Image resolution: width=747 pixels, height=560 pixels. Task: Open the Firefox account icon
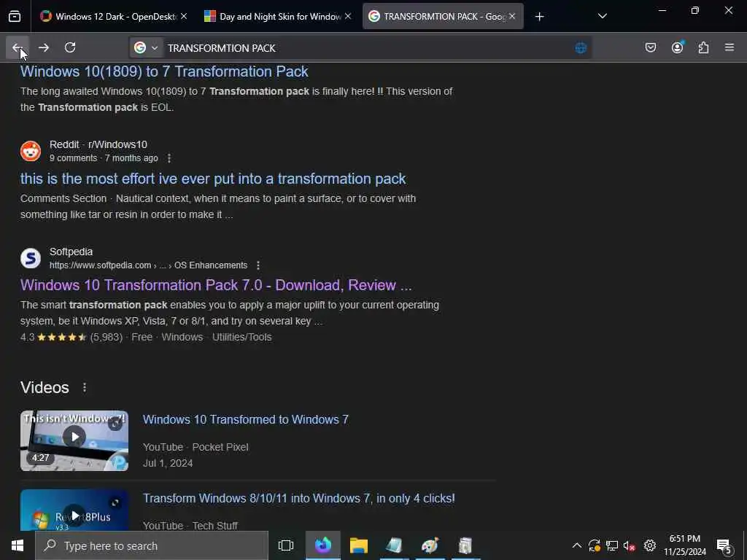coord(677,47)
